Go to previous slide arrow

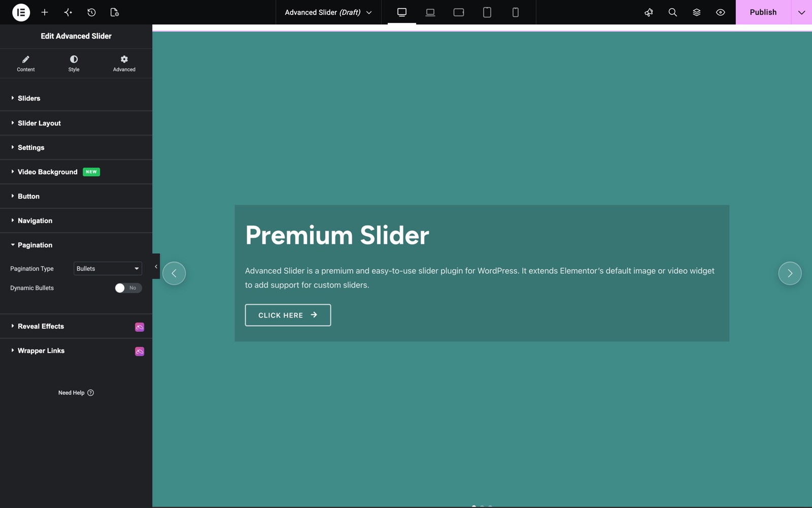pos(174,273)
